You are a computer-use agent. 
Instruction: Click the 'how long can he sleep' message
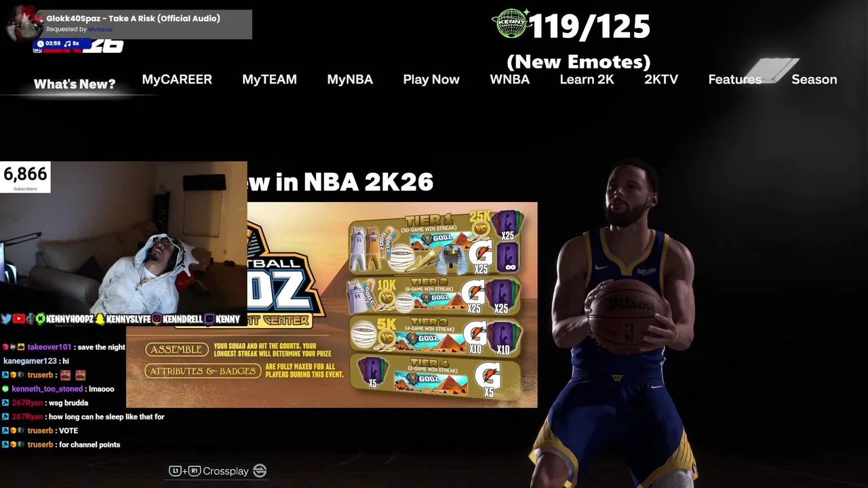(x=106, y=417)
